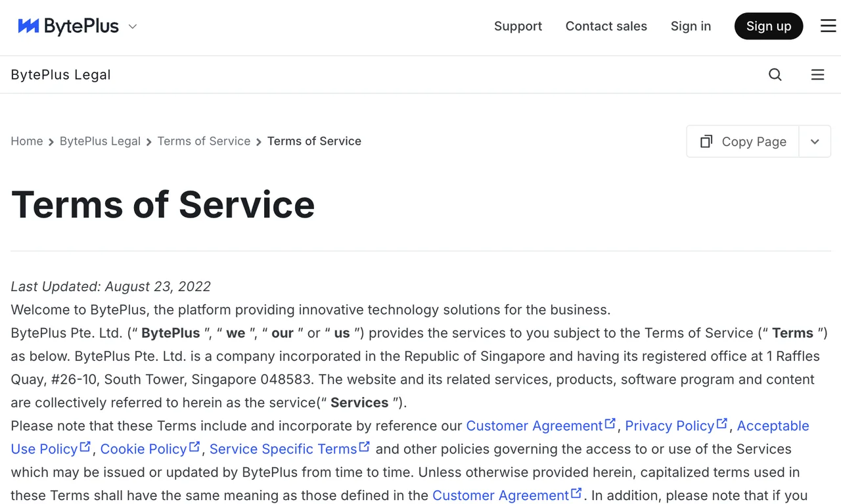841x504 pixels.
Task: Select the BytePlus Legal breadcrumb link
Action: [x=100, y=141]
